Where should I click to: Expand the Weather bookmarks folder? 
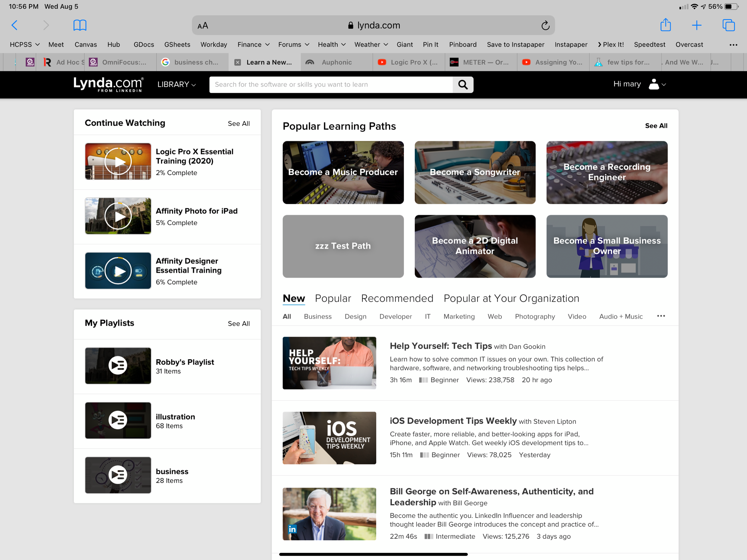(x=371, y=45)
